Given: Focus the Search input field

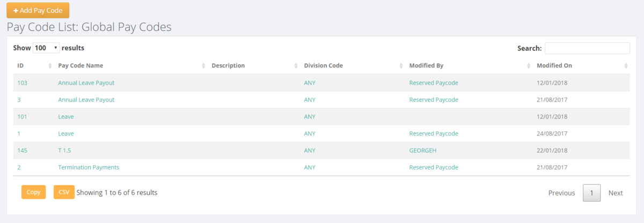Looking at the screenshot, I should click(x=587, y=48).
